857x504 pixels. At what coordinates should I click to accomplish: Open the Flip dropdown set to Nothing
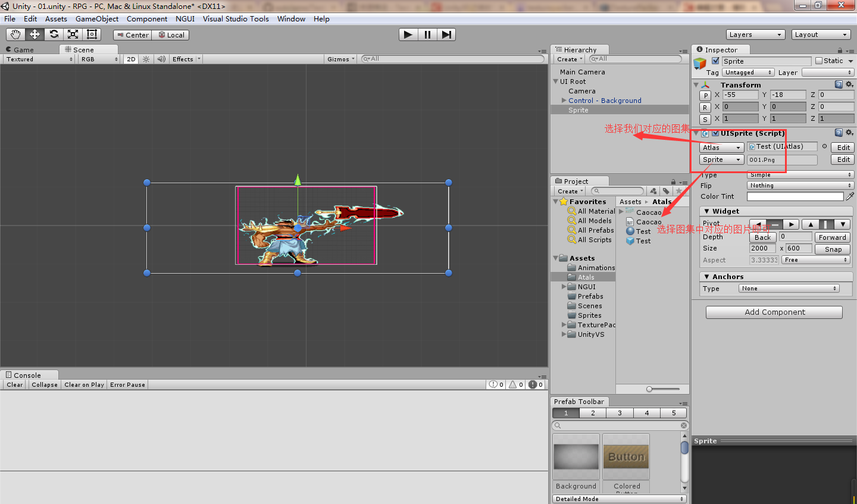(800, 185)
